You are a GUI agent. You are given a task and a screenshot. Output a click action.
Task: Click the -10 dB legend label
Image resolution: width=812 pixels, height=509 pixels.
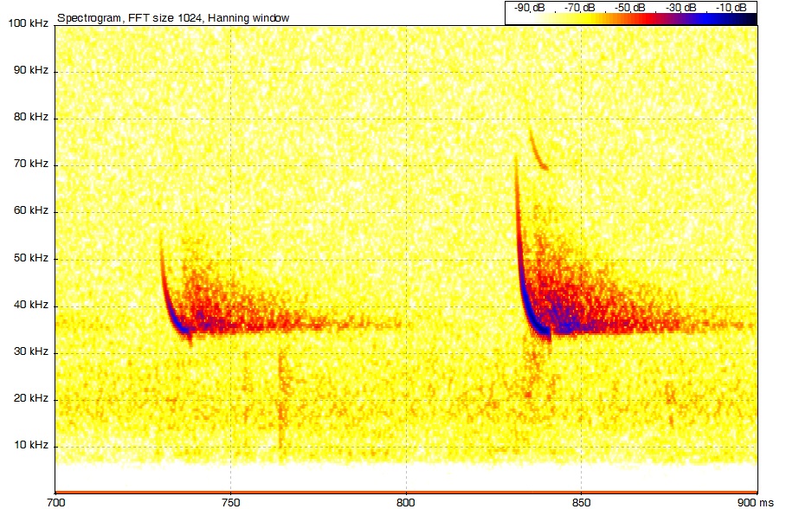pos(731,8)
